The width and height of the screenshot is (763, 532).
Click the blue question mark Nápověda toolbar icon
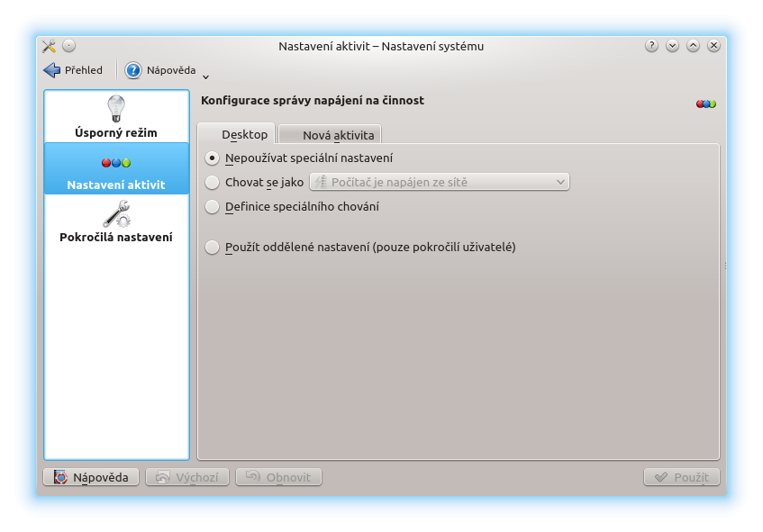point(132,70)
